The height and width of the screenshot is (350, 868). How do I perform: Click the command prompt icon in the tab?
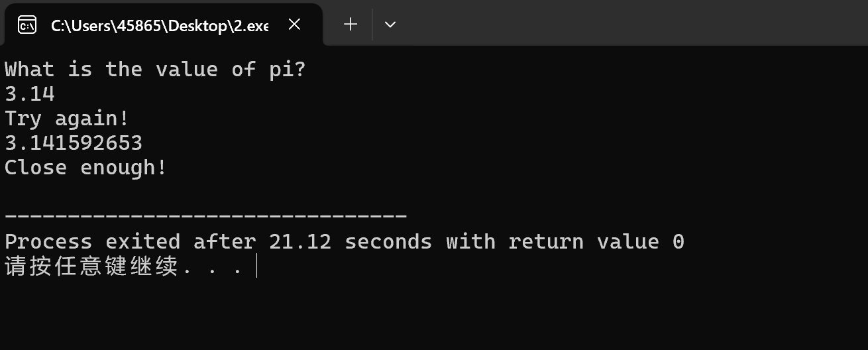27,25
